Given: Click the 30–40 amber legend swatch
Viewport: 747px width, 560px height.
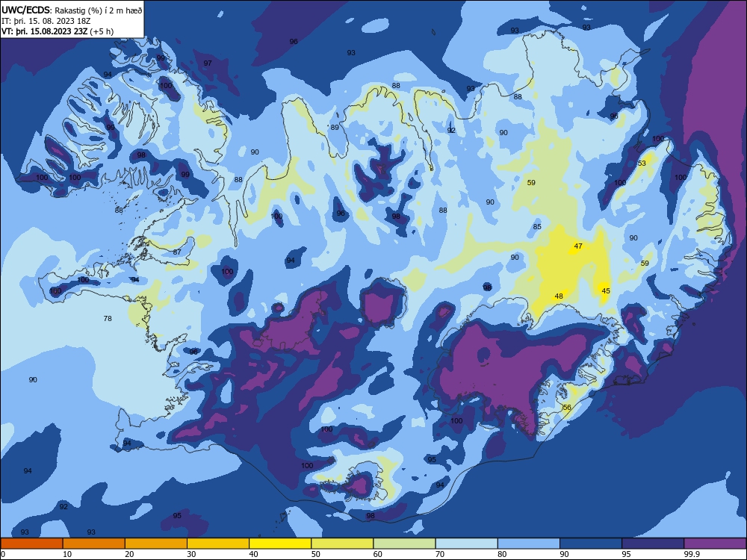Looking at the screenshot, I should click(x=218, y=544).
